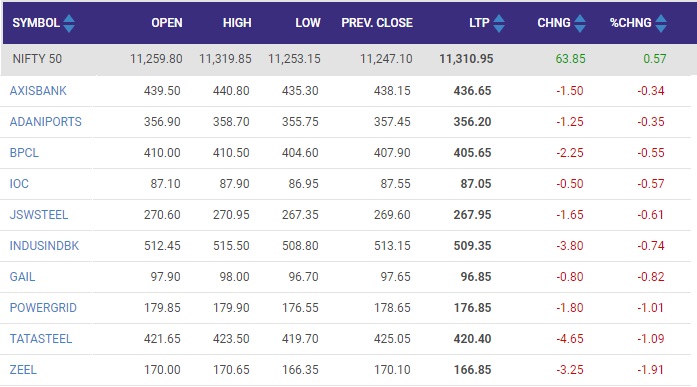Open the ADANIPORTS stock link

[x=46, y=122]
